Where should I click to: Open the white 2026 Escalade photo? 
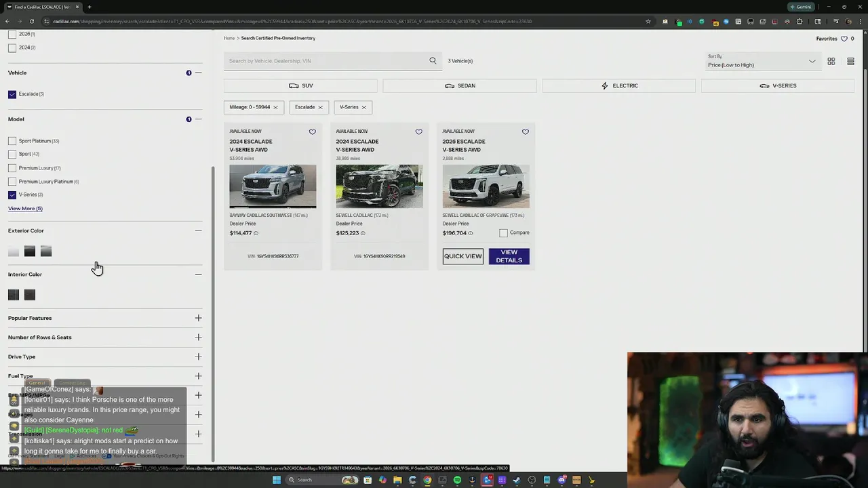tap(486, 186)
